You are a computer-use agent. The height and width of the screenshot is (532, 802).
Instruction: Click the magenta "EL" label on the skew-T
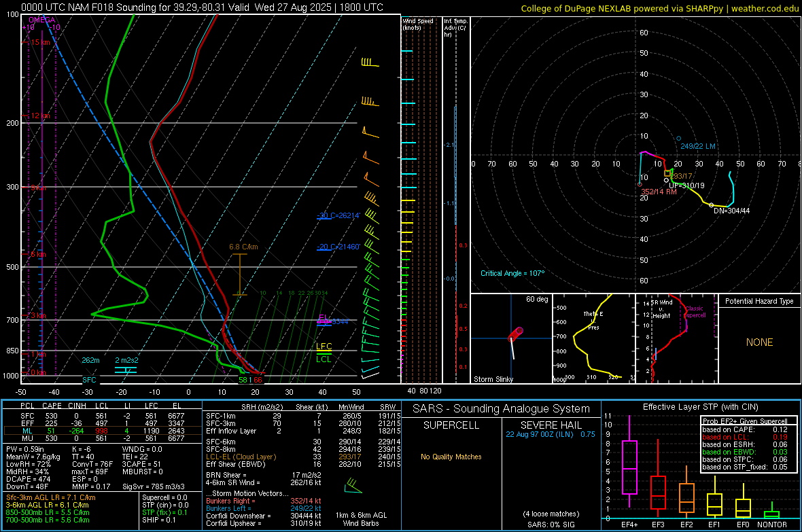click(x=324, y=318)
